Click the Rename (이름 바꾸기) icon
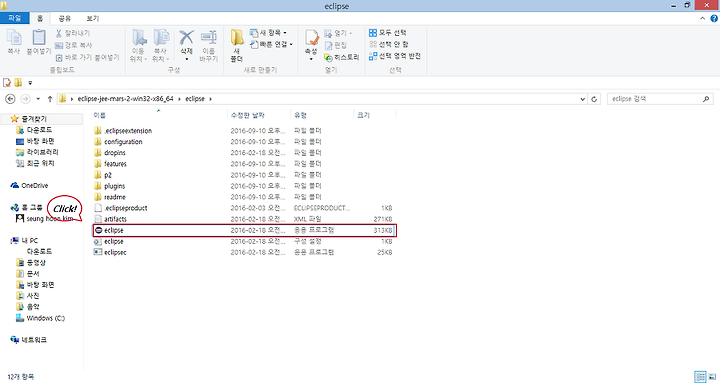The width and height of the screenshot is (720, 383). pos(208,38)
